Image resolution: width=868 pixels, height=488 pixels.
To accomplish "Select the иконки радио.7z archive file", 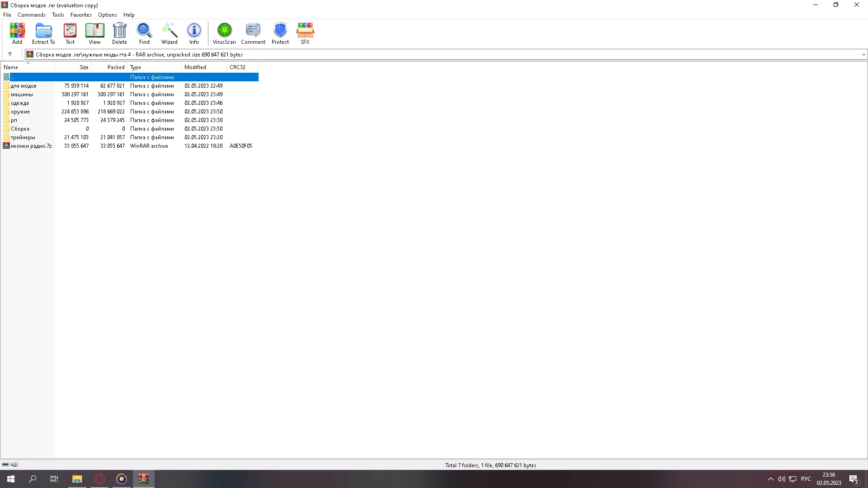I will [x=31, y=146].
